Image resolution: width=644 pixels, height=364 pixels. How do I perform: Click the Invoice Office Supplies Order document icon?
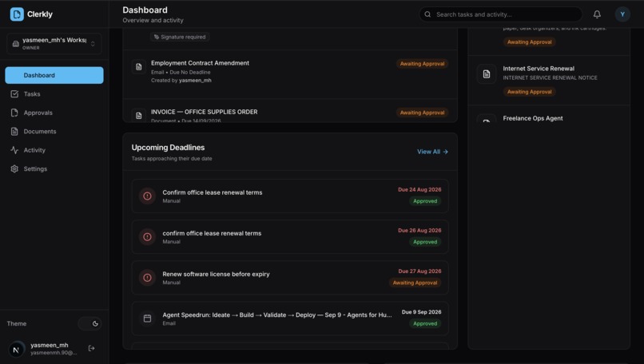coord(139,115)
